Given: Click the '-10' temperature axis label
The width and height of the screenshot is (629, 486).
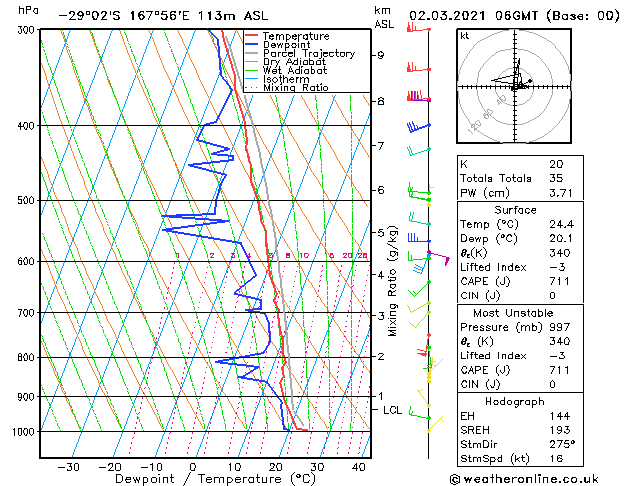Looking at the screenshot, I should tap(152, 467).
